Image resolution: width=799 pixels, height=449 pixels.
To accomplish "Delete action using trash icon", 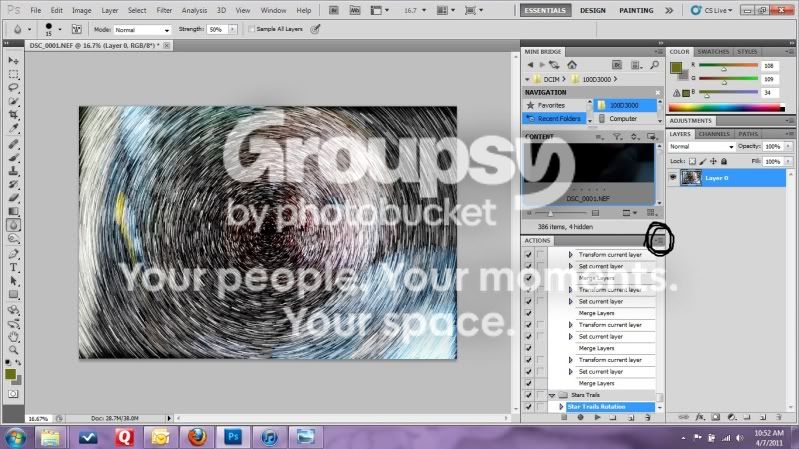I will pos(648,417).
